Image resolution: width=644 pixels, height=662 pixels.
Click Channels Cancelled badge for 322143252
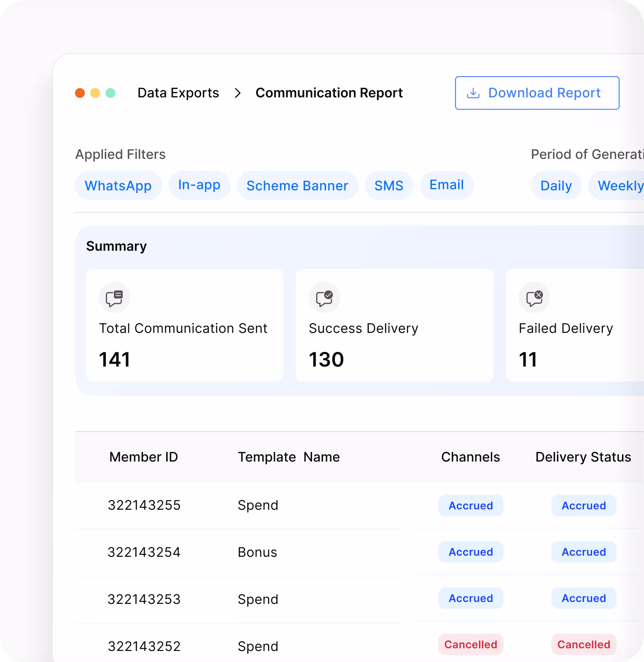point(471,645)
